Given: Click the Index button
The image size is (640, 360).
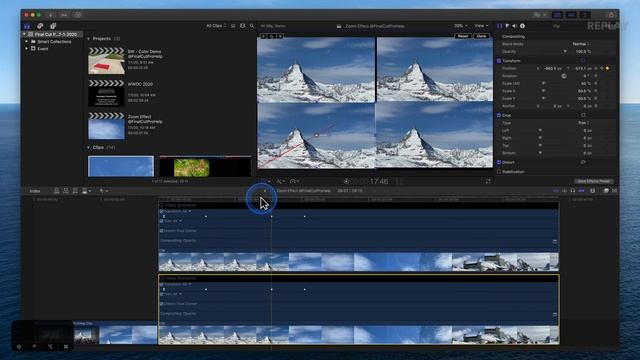Looking at the screenshot, I should coord(35,191).
